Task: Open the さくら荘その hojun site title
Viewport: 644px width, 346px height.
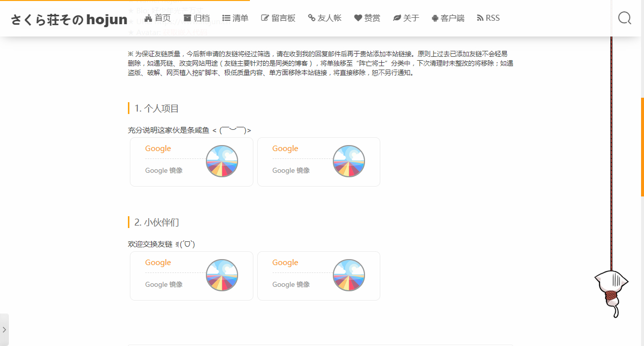Action: (x=69, y=20)
